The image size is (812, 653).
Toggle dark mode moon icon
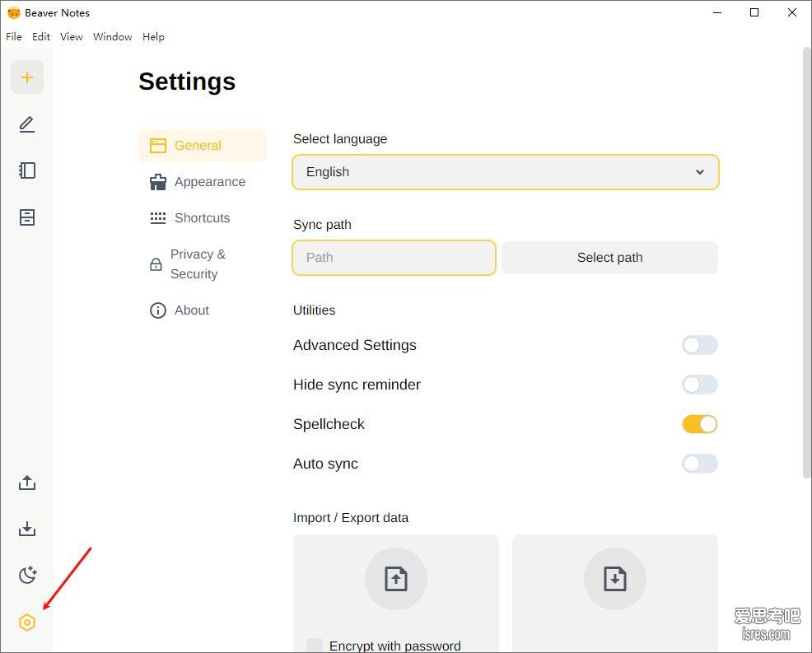pyautogui.click(x=27, y=575)
